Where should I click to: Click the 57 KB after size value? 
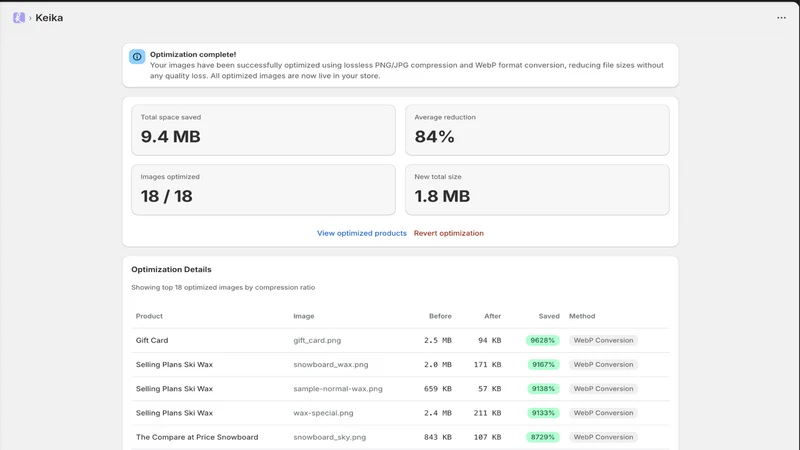(489, 389)
